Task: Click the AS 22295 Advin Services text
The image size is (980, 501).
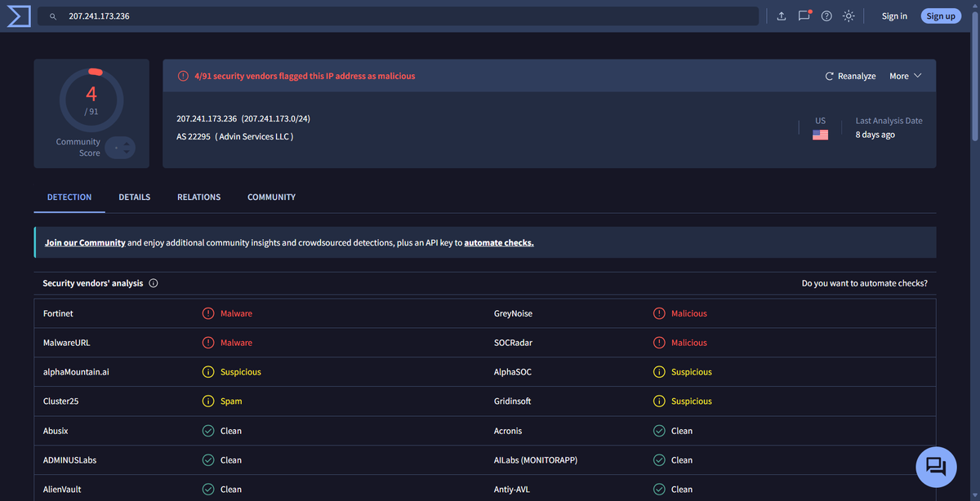Action: click(235, 136)
